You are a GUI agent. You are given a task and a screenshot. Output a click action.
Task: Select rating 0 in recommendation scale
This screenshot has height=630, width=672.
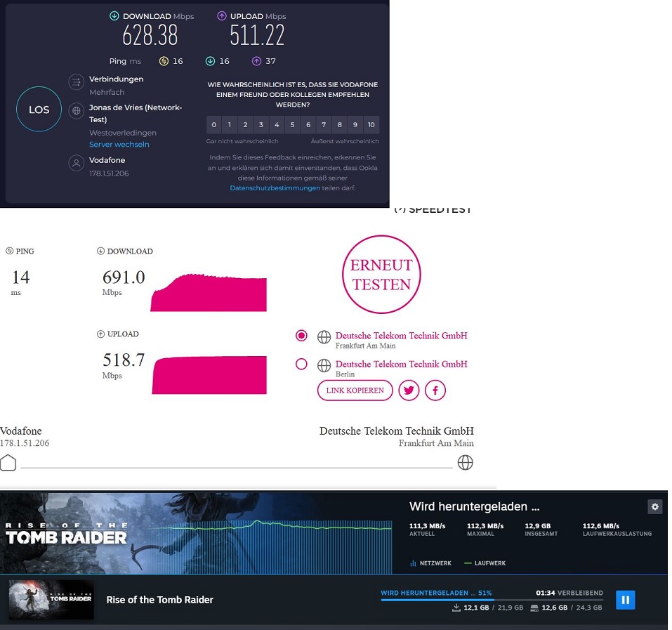(214, 125)
